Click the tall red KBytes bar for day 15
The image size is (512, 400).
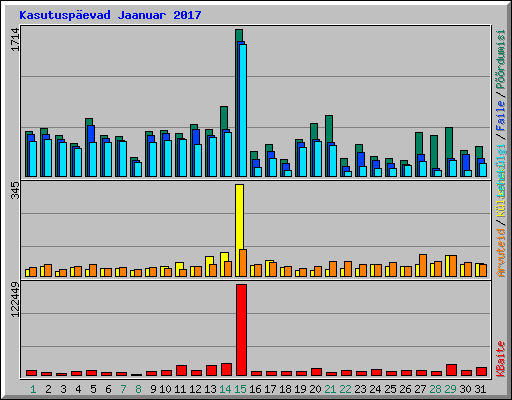pos(241,330)
